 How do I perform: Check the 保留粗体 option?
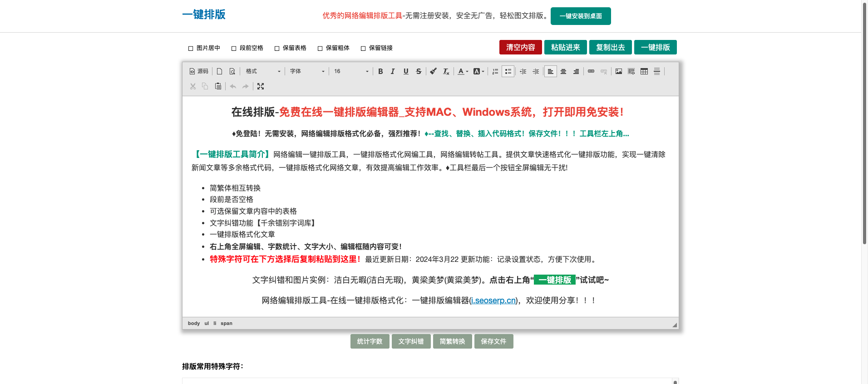[x=320, y=48]
